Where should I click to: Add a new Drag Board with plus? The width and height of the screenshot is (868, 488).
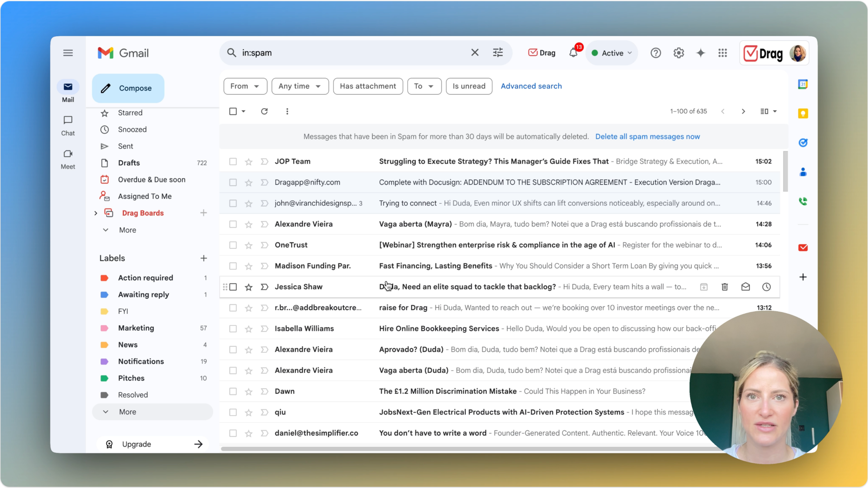pos(203,213)
